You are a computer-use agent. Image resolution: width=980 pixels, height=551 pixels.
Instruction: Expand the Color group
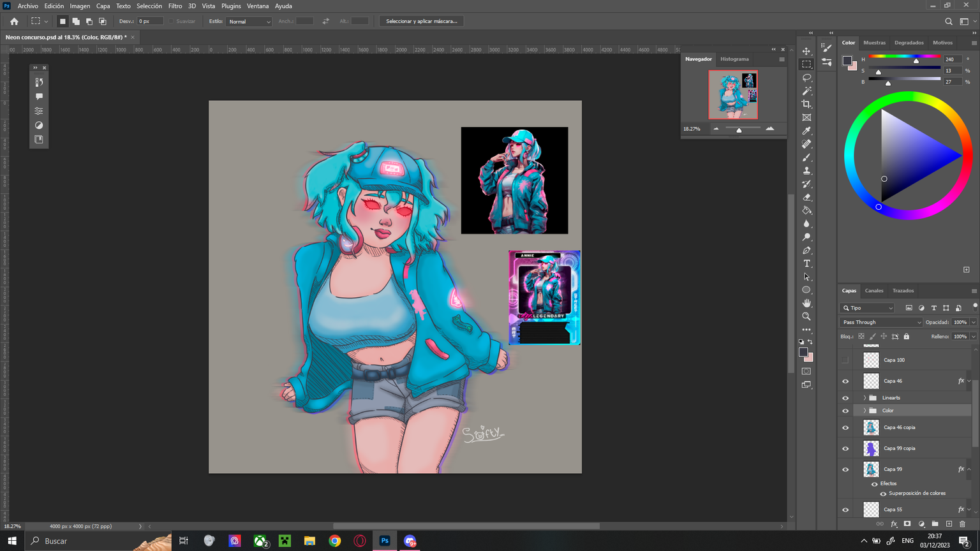[x=865, y=411]
